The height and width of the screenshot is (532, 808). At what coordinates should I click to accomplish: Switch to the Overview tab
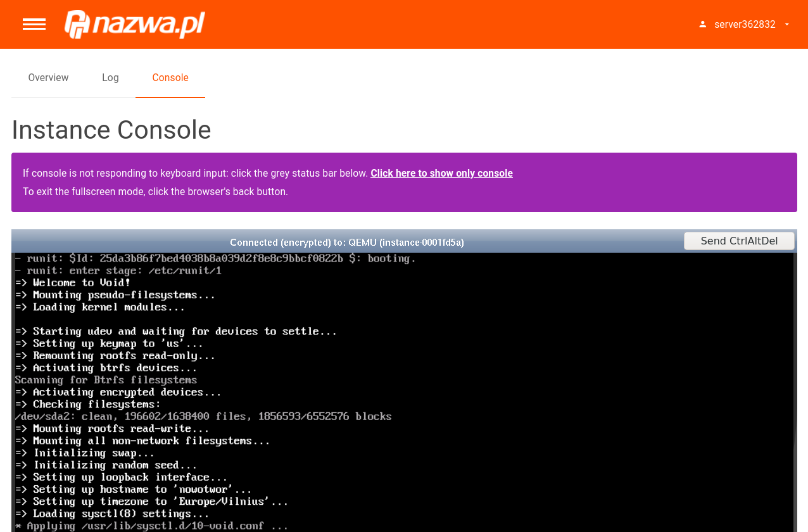point(48,78)
